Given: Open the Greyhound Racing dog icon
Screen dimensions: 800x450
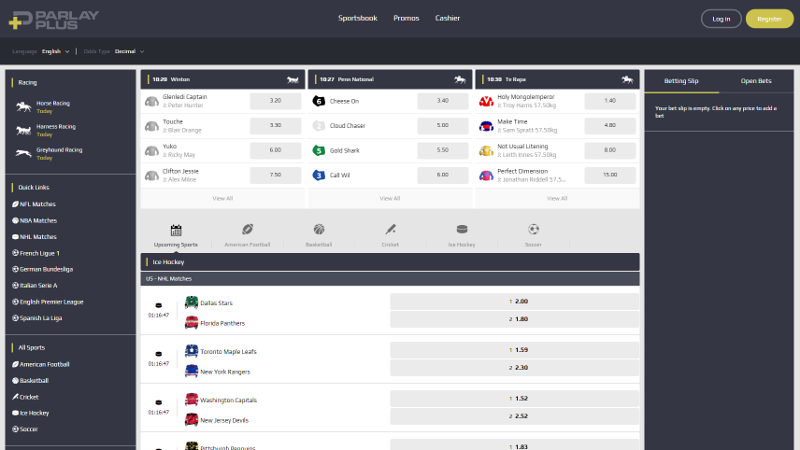Looking at the screenshot, I should [x=23, y=153].
